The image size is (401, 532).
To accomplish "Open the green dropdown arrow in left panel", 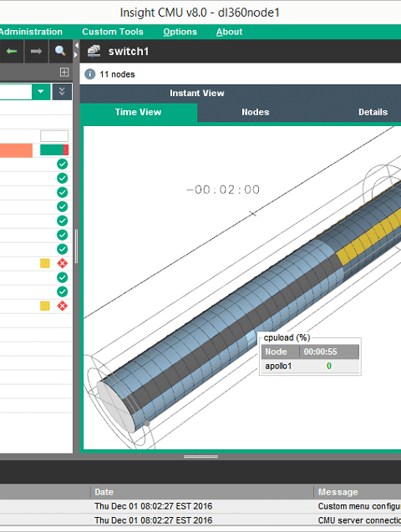I will click(41, 92).
